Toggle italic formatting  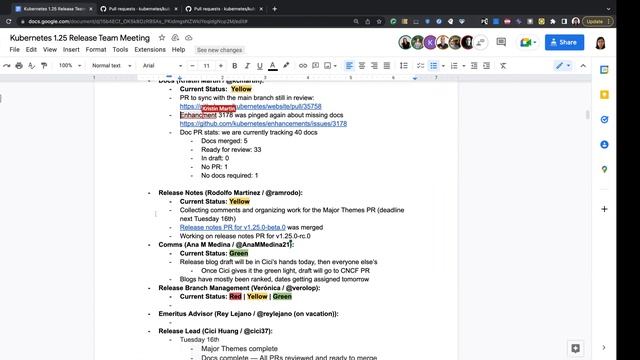tap(247, 66)
